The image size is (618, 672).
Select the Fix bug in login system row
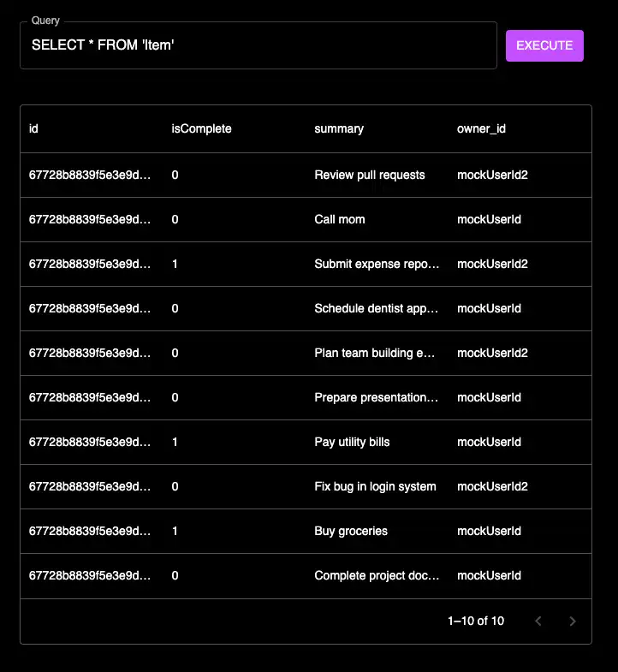(x=375, y=486)
